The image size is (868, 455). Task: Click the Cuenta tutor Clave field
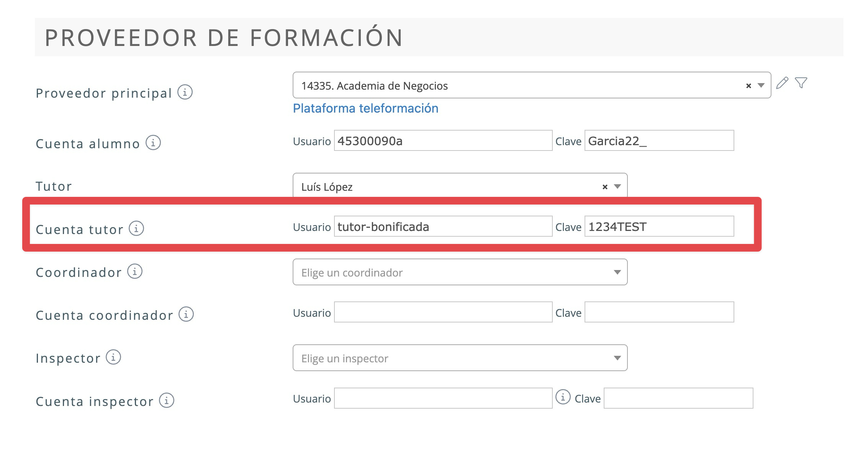(659, 227)
